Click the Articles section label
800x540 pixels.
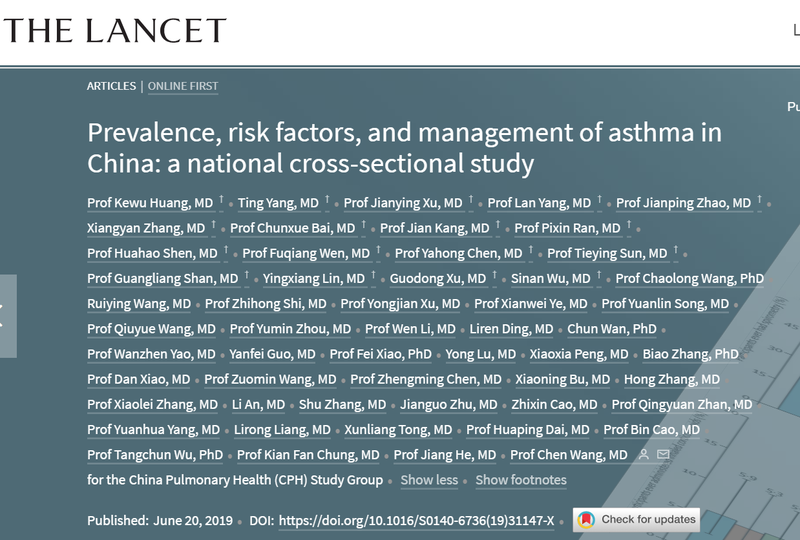tap(111, 86)
